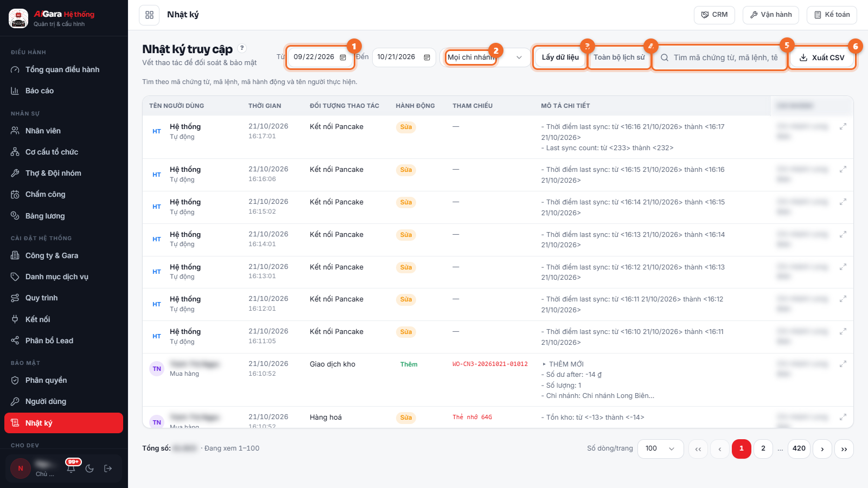
Task: Go to first page using double left chevron
Action: [x=698, y=449]
